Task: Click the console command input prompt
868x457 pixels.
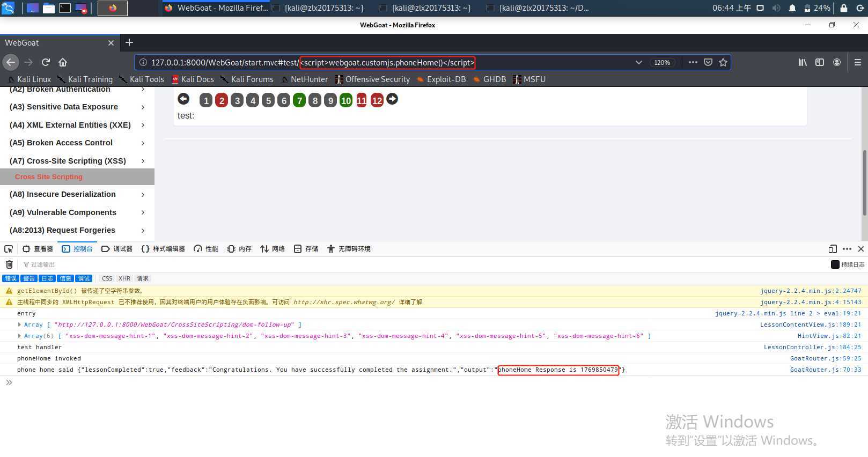Action: pos(434,382)
